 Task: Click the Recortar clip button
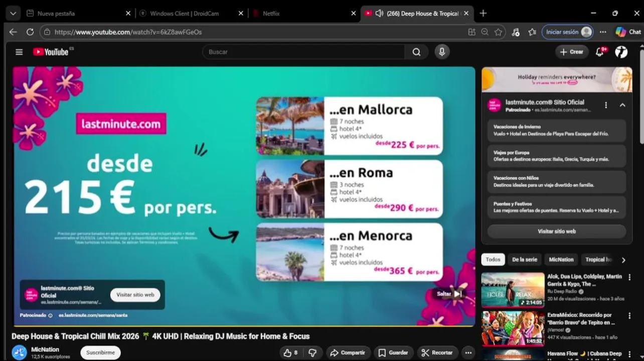click(x=437, y=352)
